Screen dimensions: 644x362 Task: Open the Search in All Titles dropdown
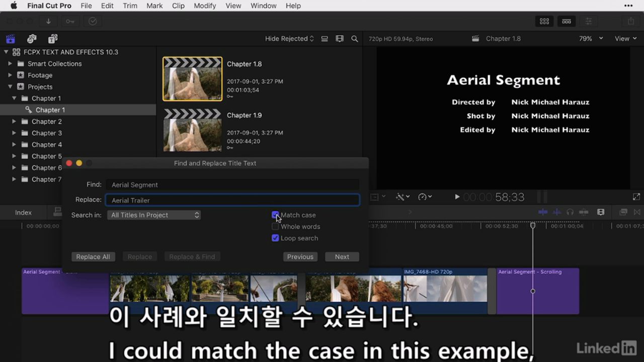click(x=154, y=215)
